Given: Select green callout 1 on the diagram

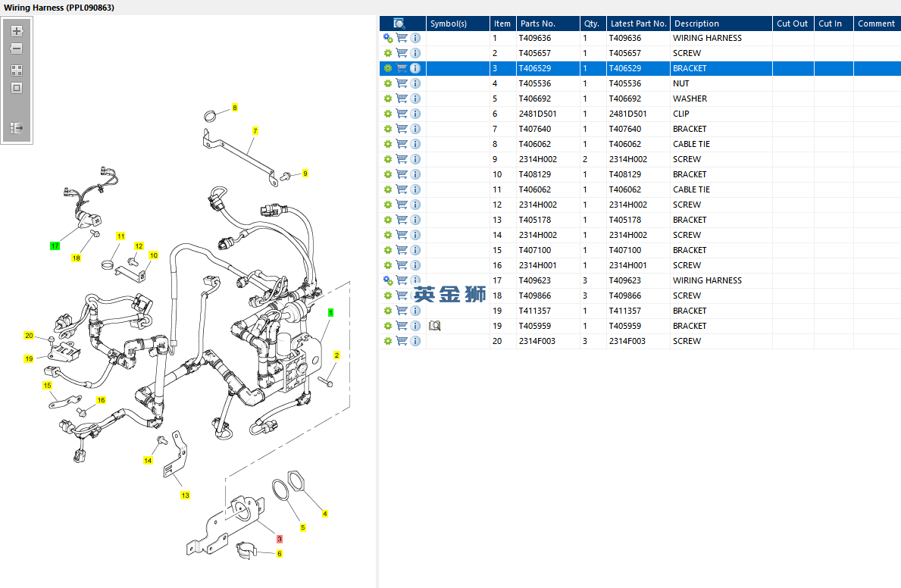Looking at the screenshot, I should (x=330, y=313).
